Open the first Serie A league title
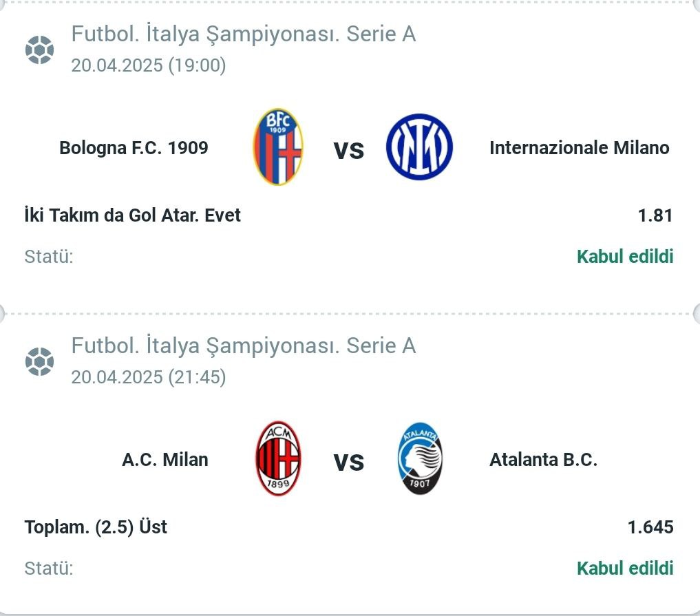Image resolution: width=700 pixels, height=616 pixels. (x=244, y=34)
